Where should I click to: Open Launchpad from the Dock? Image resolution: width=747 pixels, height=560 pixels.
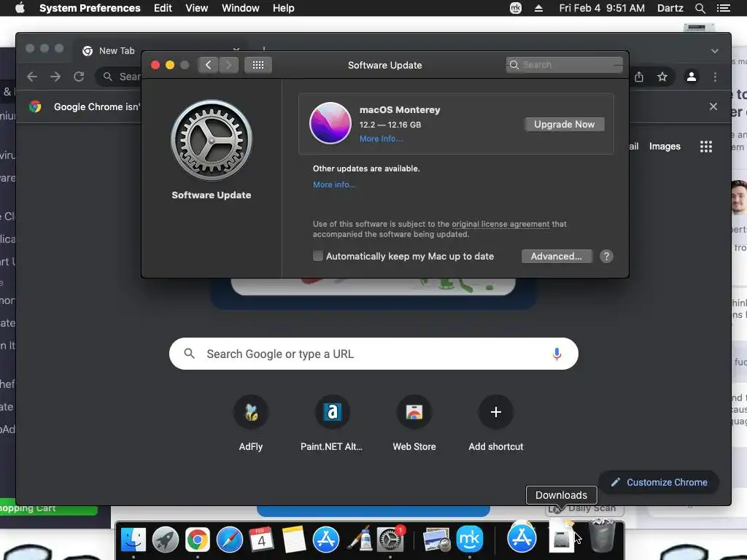[166, 540]
